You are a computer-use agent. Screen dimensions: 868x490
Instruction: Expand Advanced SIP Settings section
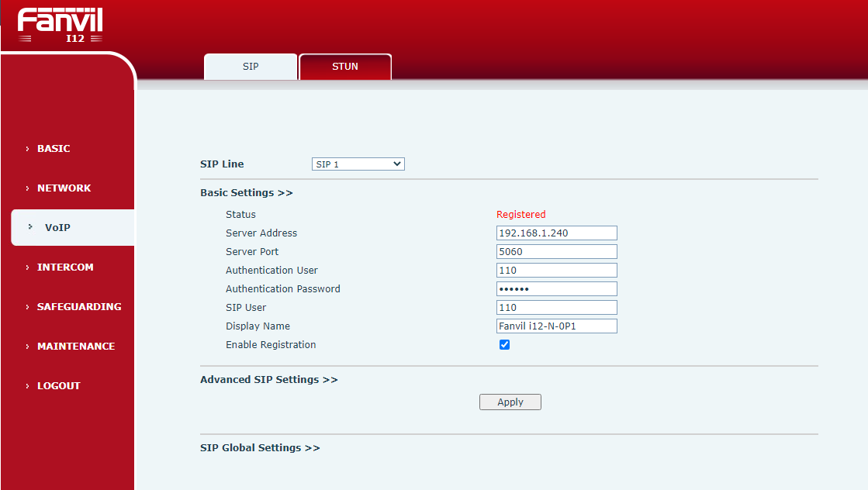tap(268, 380)
